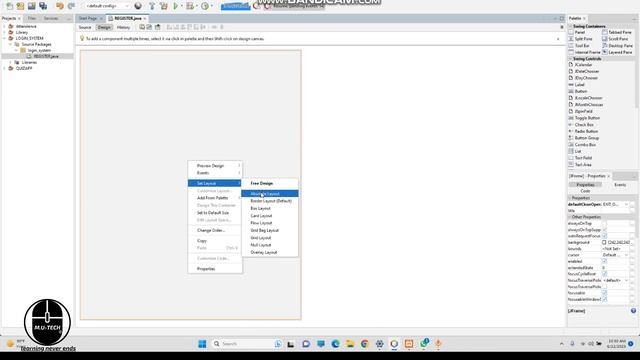Image resolution: width=640 pixels, height=360 pixels.
Task: Select Split Pane in the palette
Action: [580, 39]
